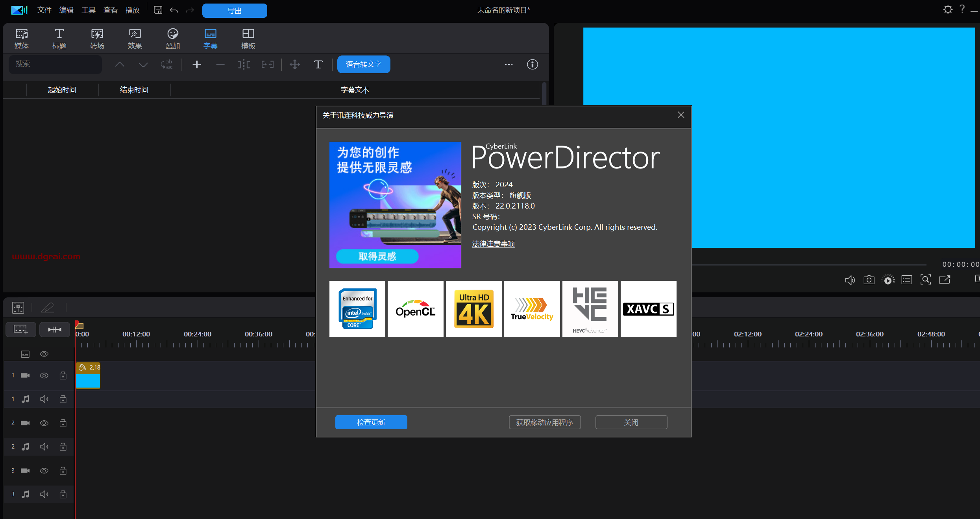Toggle video track 2 visibility eye

(x=44, y=423)
